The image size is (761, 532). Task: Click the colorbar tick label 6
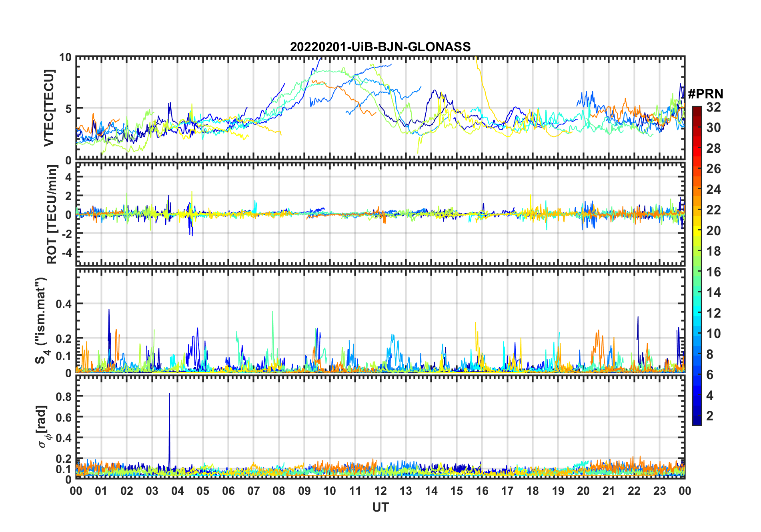coord(710,375)
